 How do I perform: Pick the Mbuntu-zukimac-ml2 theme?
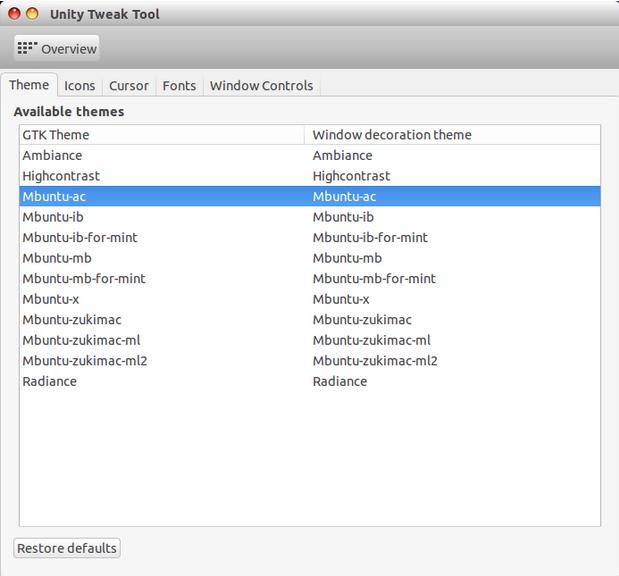(x=84, y=361)
